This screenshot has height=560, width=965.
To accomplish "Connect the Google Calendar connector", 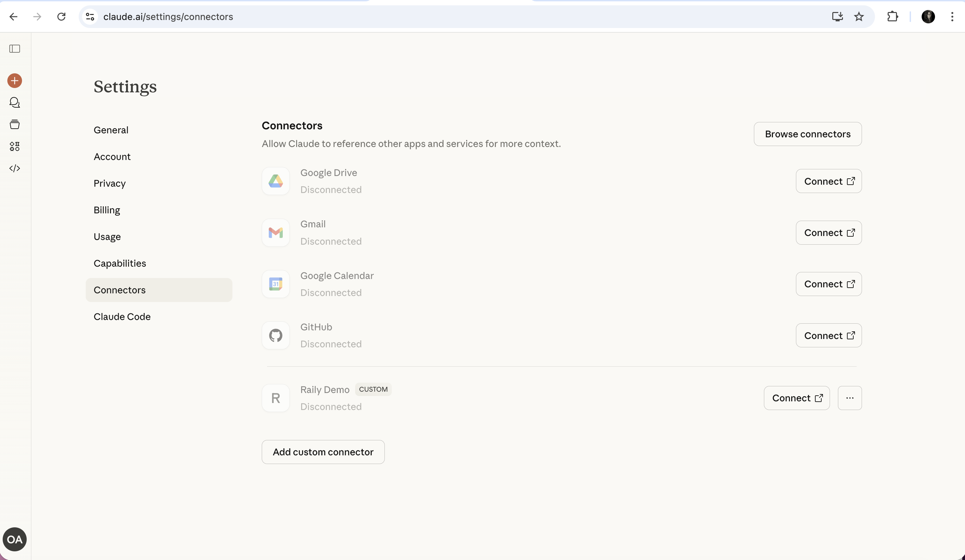I will click(828, 284).
